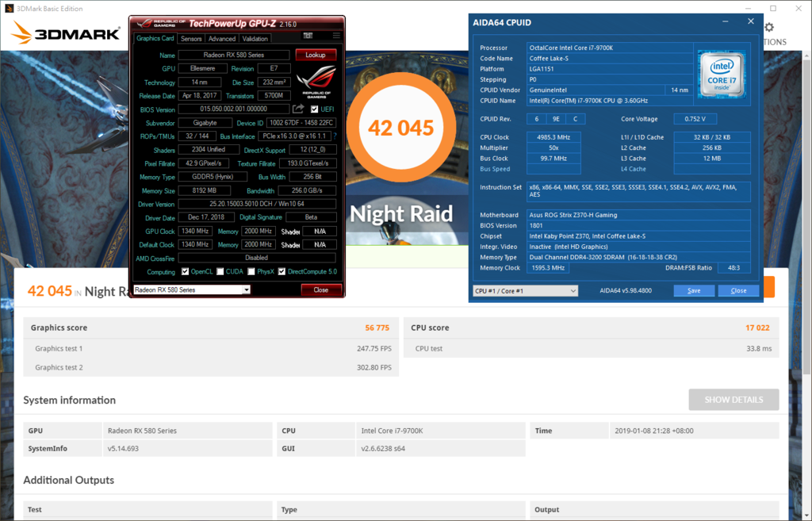Image resolution: width=812 pixels, height=521 pixels.
Task: Click the camera screenshot icon in GPU-Z
Action: point(308,35)
